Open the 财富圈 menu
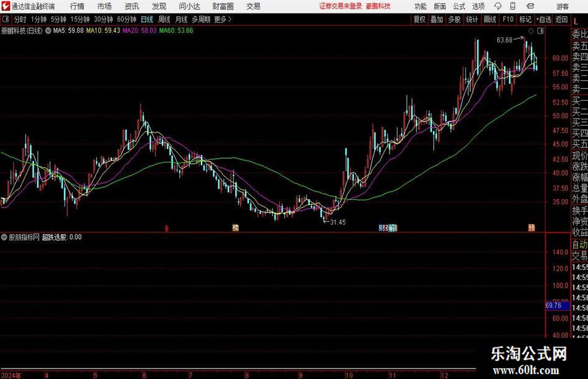Image resolution: width=588 pixels, height=379 pixels. click(x=223, y=6)
